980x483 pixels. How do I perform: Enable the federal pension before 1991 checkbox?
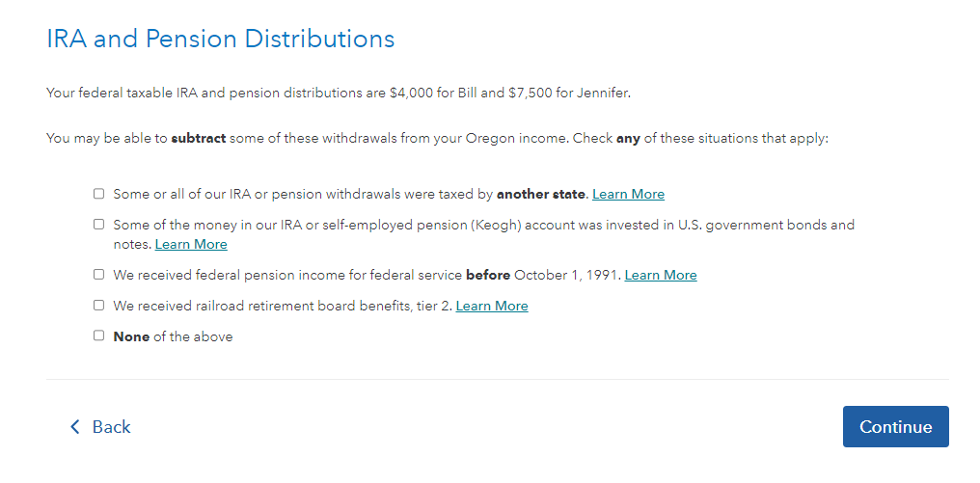(x=98, y=275)
